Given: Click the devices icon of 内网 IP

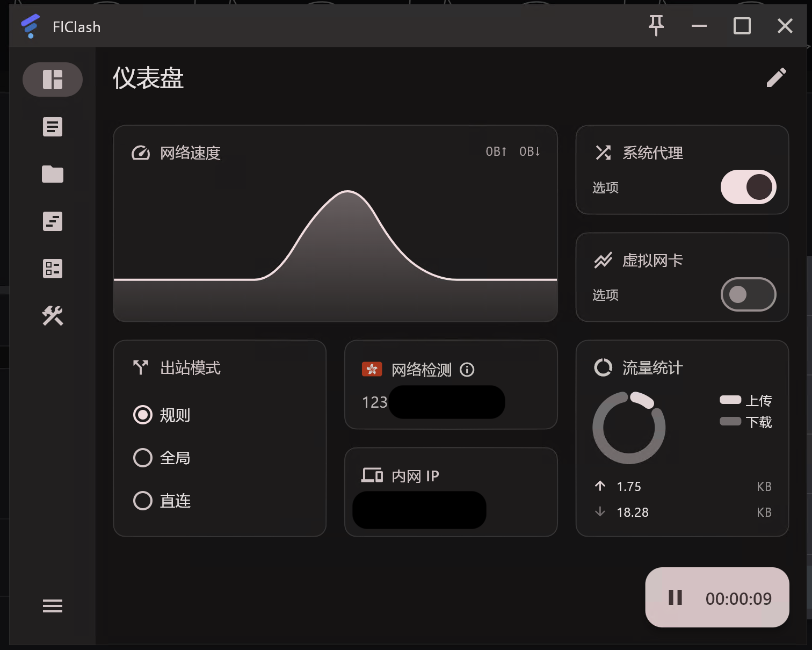Looking at the screenshot, I should click(x=372, y=475).
